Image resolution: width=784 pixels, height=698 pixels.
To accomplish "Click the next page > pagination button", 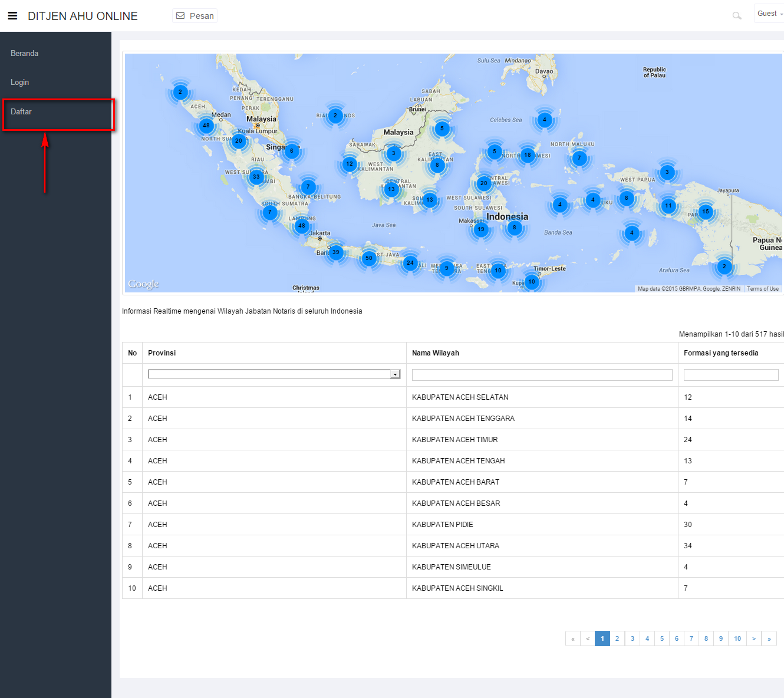I will pos(753,638).
